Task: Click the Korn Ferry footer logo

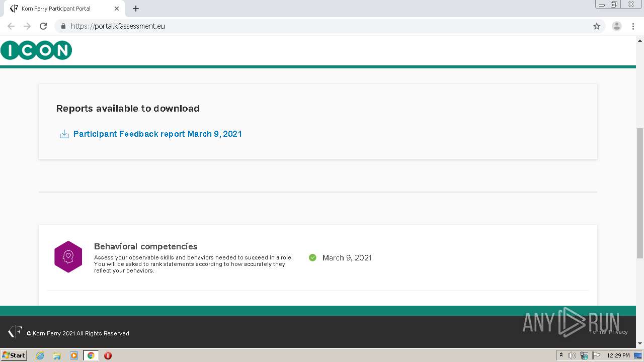Action: 15,332
